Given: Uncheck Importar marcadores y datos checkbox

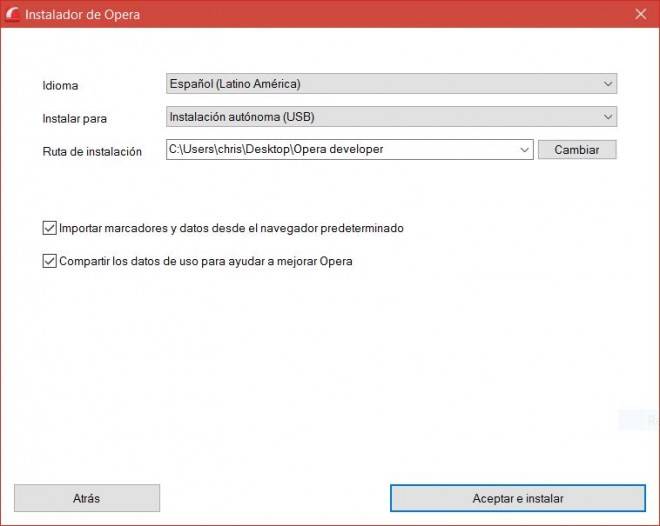Looking at the screenshot, I should tap(50, 228).
